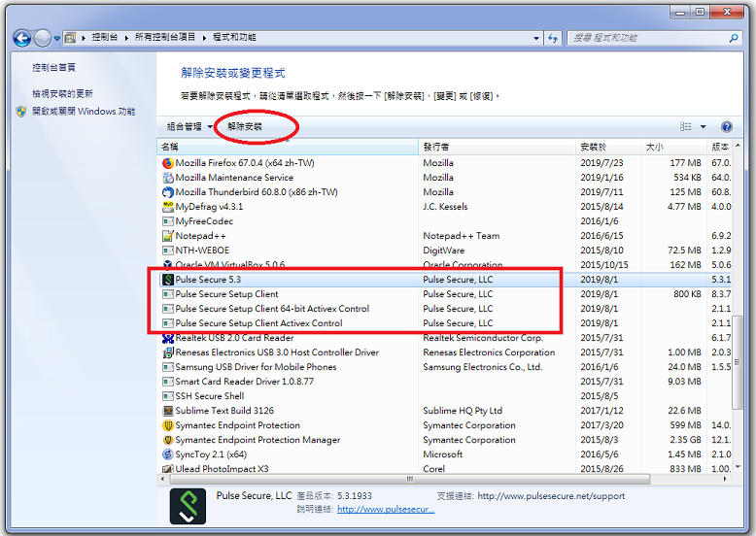
Task: Click the Symantec Endpoint Protection shield icon
Action: (x=167, y=425)
